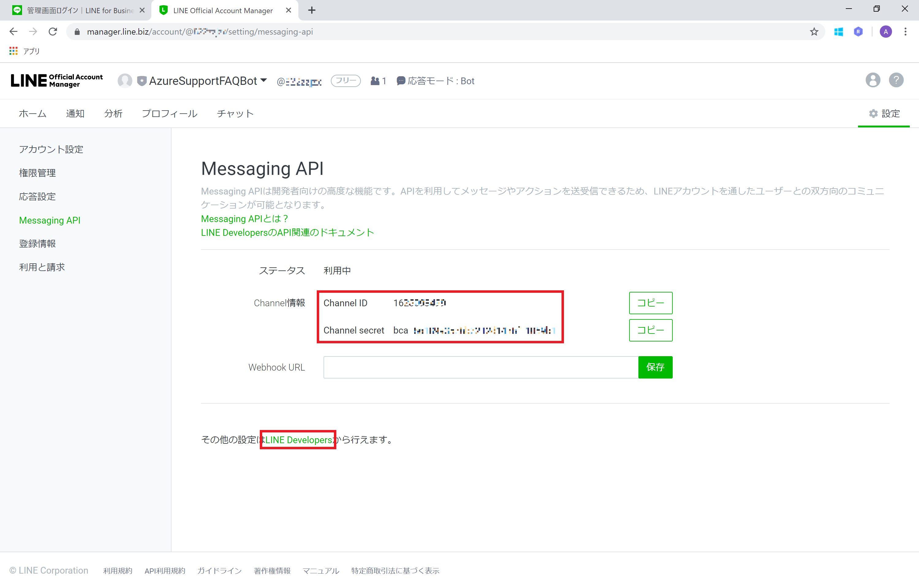Bookmark page with the star icon
Screen dimensions: 919x588
point(814,32)
